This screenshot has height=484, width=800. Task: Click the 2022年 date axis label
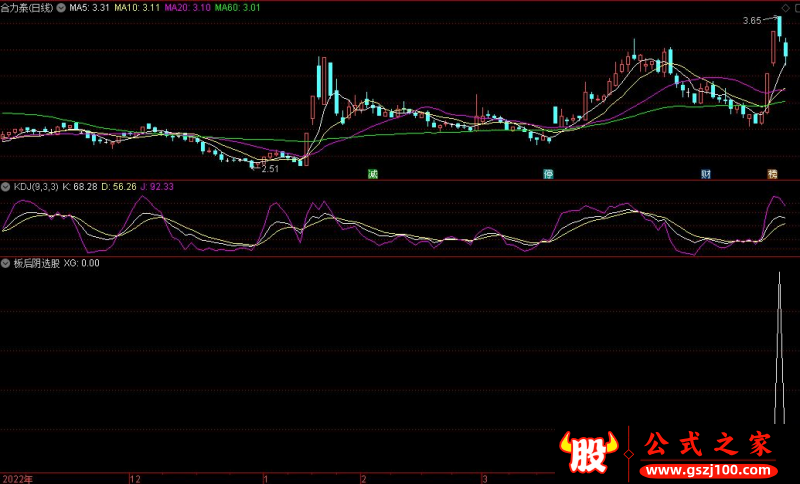click(17, 478)
